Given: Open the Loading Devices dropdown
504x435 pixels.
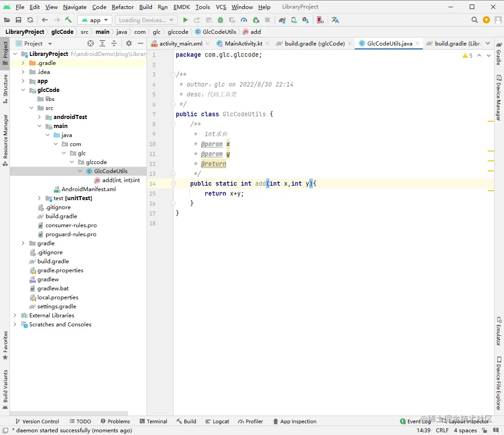Looking at the screenshot, I should coord(146,20).
